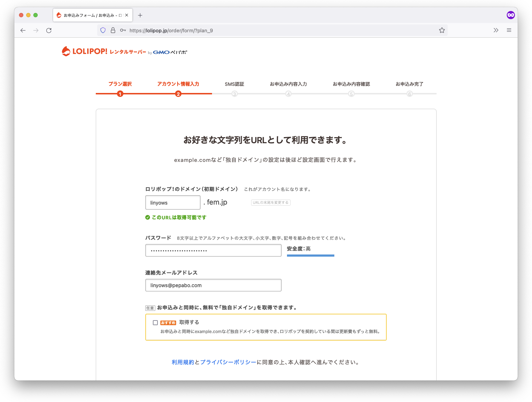
Task: Open the 利用規約 terms link
Action: (183, 362)
